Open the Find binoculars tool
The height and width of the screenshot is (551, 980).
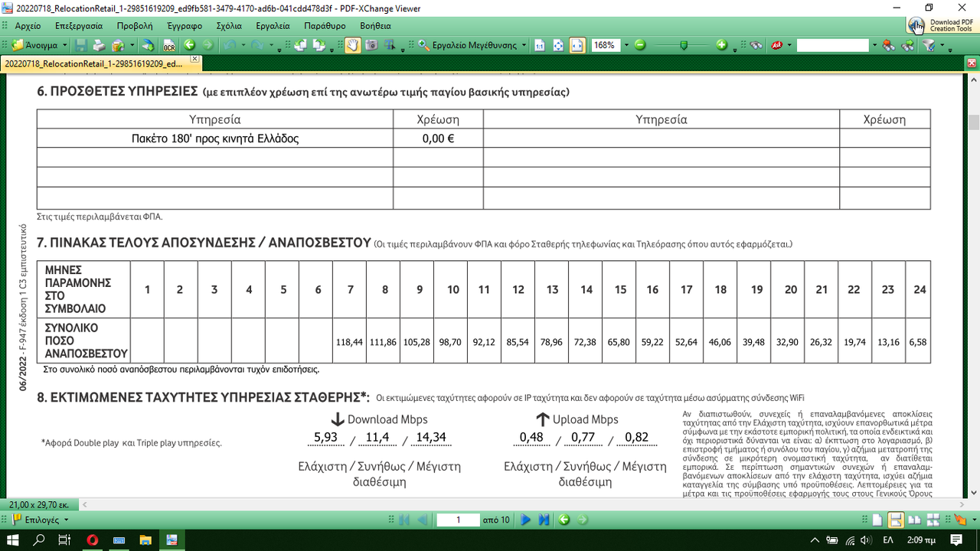click(x=756, y=45)
